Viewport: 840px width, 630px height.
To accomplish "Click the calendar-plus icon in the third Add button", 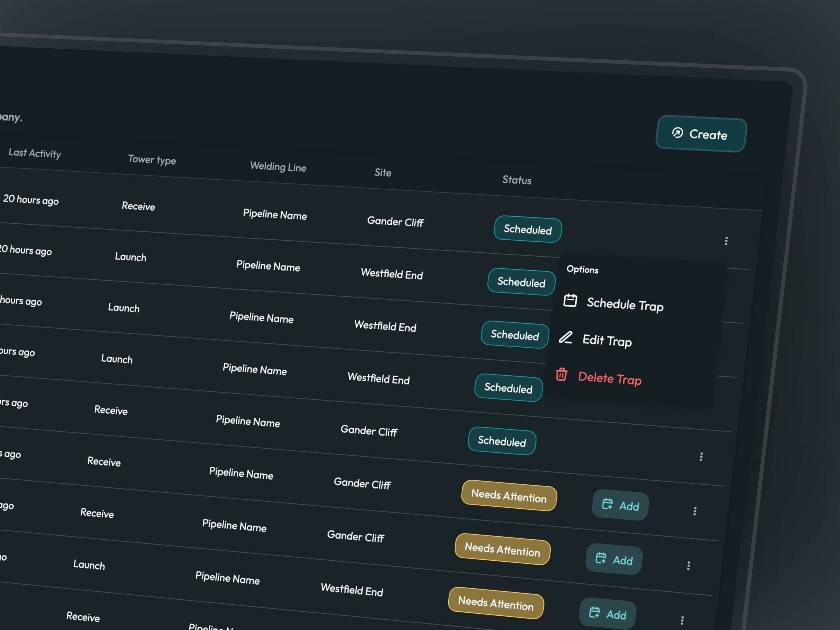I will [x=594, y=612].
